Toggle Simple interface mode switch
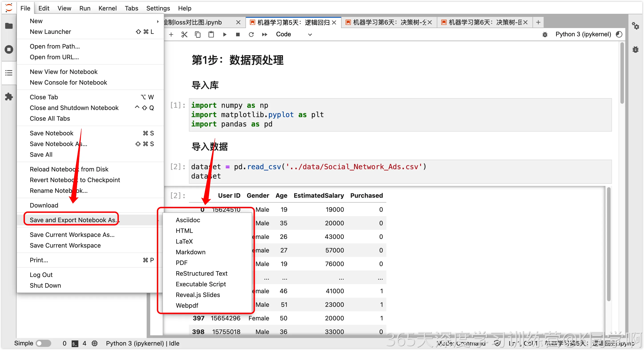The height and width of the screenshot is (350, 644). coord(43,343)
